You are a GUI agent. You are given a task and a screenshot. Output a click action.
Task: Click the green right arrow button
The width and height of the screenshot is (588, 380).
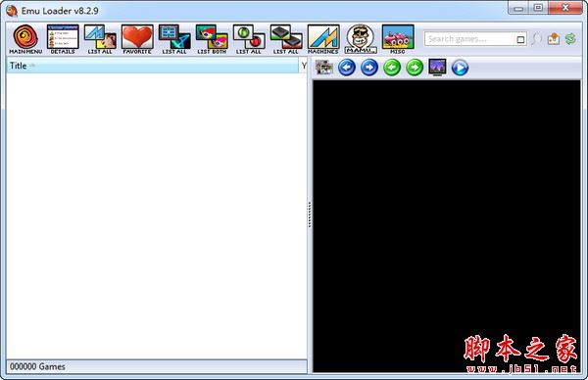[415, 68]
